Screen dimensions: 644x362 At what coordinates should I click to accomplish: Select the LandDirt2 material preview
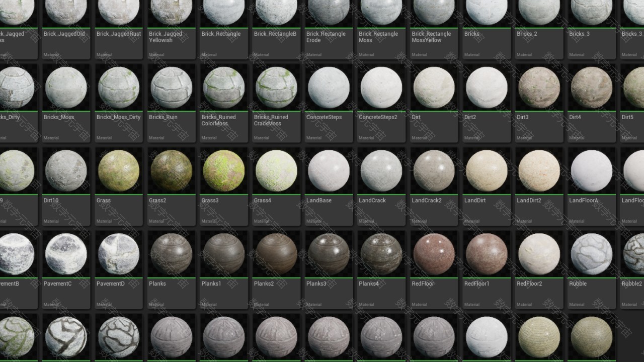point(539,170)
